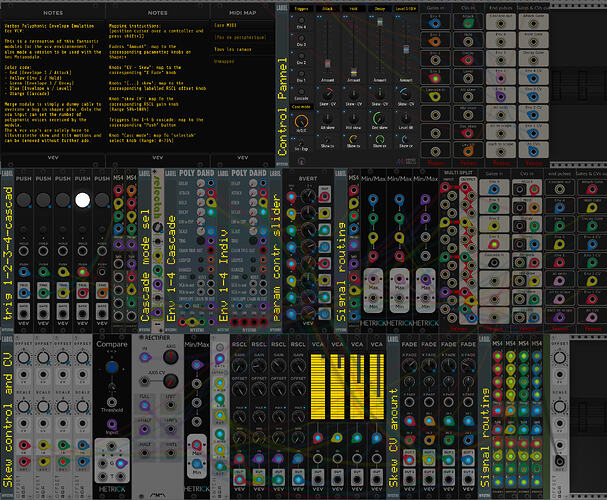Click the Att skew knob
Viewport: 607px width, 500px height.
pyautogui.click(x=328, y=118)
